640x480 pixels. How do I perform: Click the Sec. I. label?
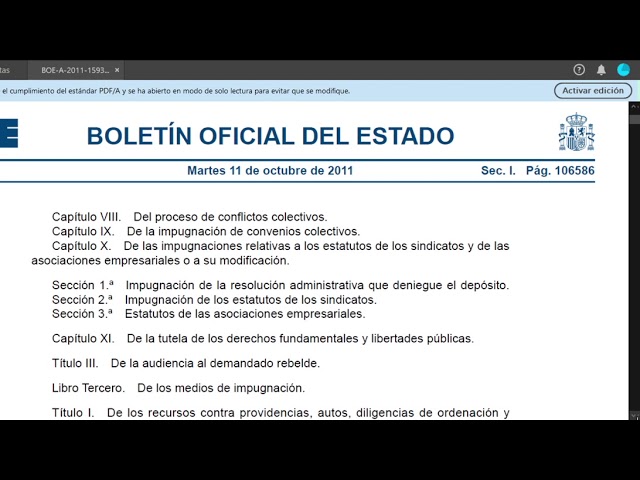click(498, 171)
